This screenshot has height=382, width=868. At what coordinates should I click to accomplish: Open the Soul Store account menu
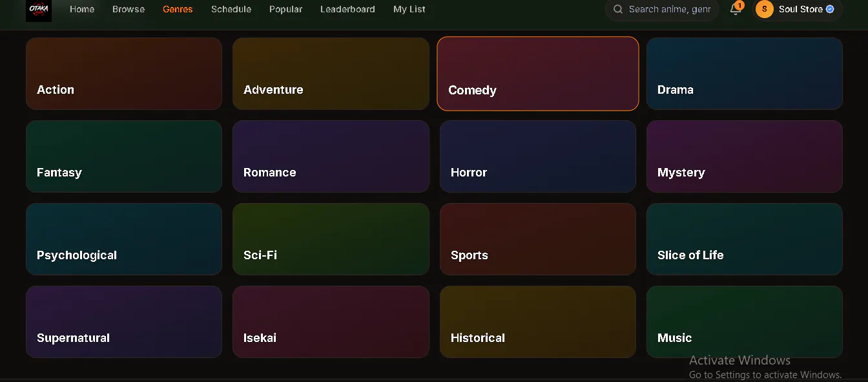click(x=798, y=9)
